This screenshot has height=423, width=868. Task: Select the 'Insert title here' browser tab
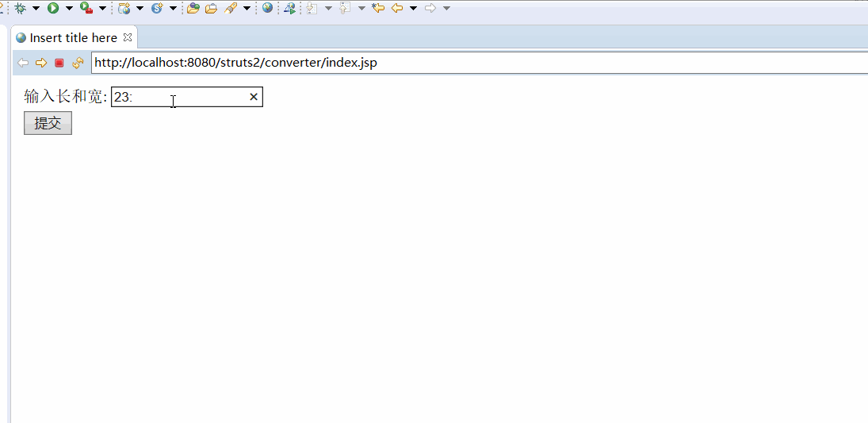tap(73, 38)
